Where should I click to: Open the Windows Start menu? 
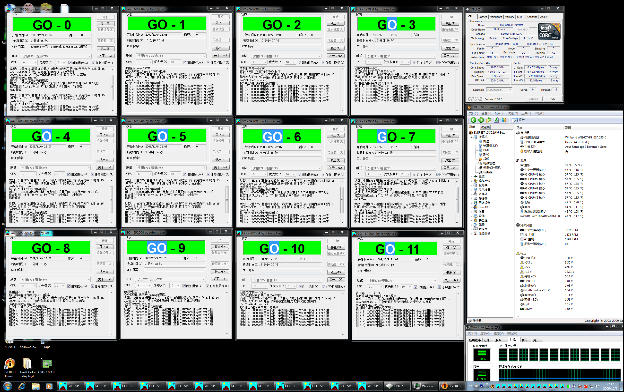(7, 386)
